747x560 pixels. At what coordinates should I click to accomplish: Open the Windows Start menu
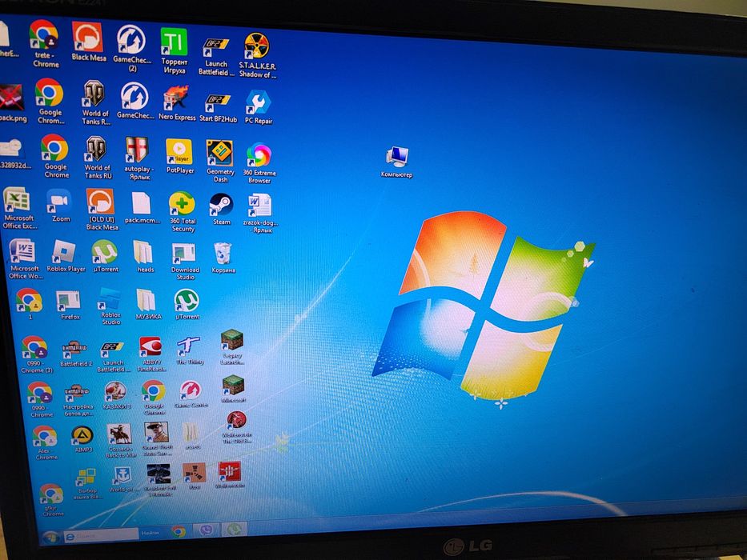point(50,538)
